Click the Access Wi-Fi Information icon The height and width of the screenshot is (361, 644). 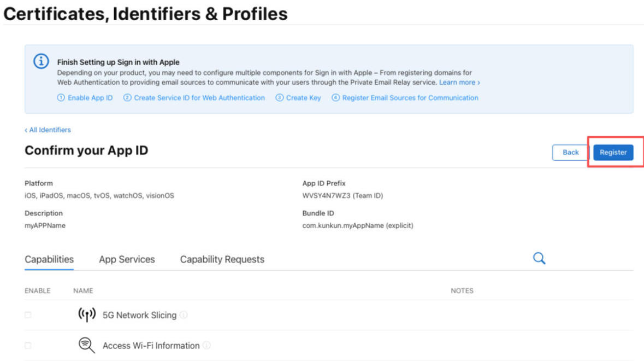pyautogui.click(x=87, y=345)
